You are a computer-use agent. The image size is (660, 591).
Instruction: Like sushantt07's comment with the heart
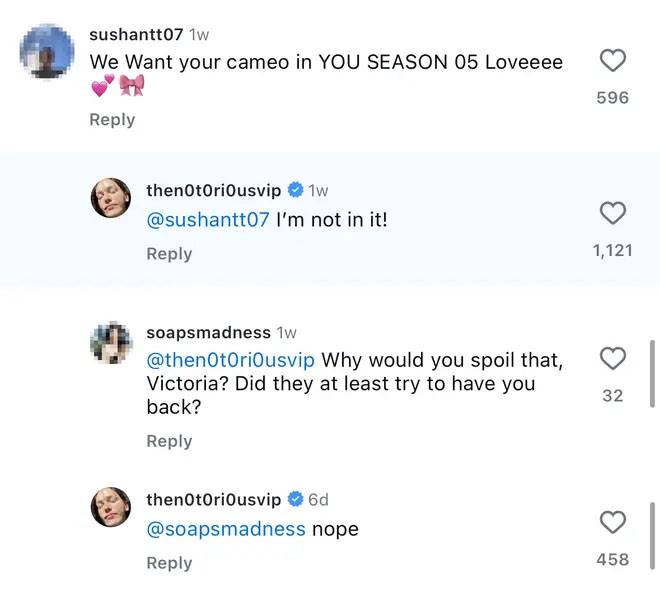tap(612, 61)
